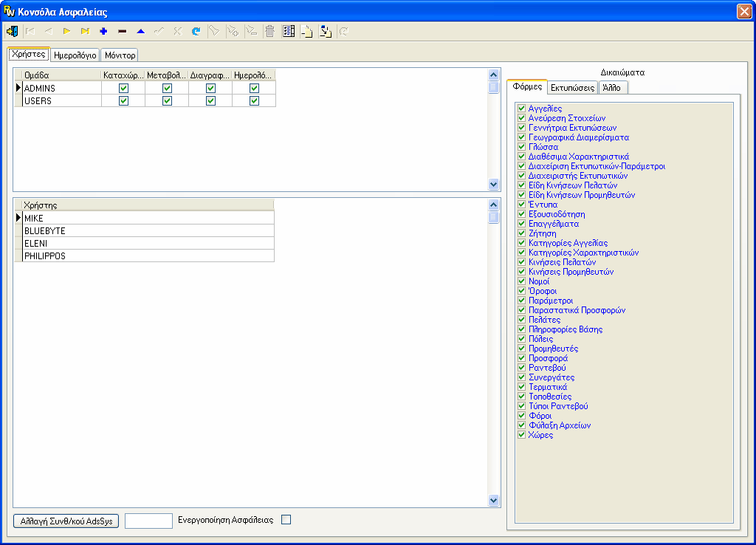Click the copy pages toolbar icon

[306, 31]
